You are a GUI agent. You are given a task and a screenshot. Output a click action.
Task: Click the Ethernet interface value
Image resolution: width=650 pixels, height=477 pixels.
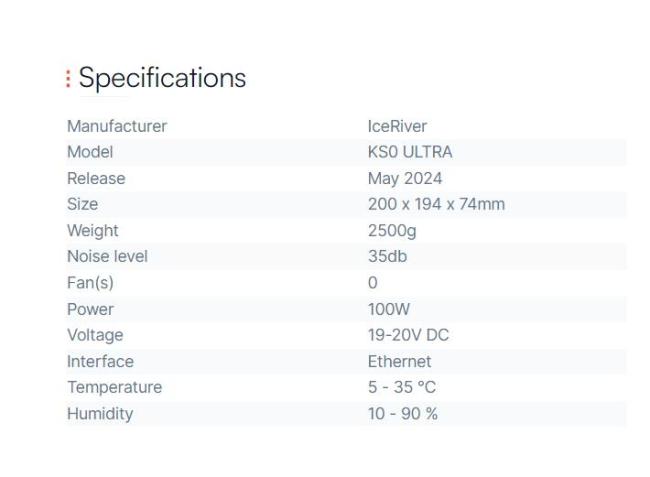pos(400,361)
